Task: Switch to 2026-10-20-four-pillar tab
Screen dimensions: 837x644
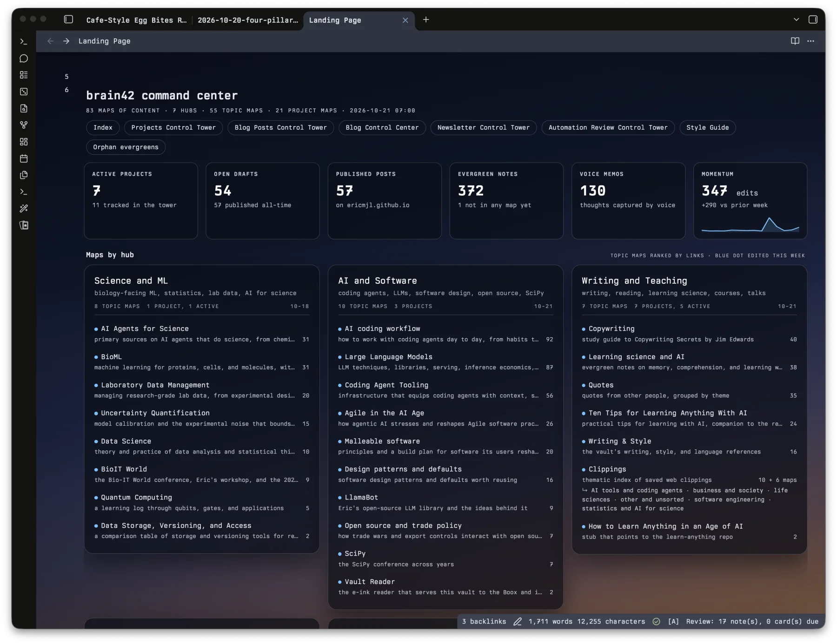Action: click(248, 20)
